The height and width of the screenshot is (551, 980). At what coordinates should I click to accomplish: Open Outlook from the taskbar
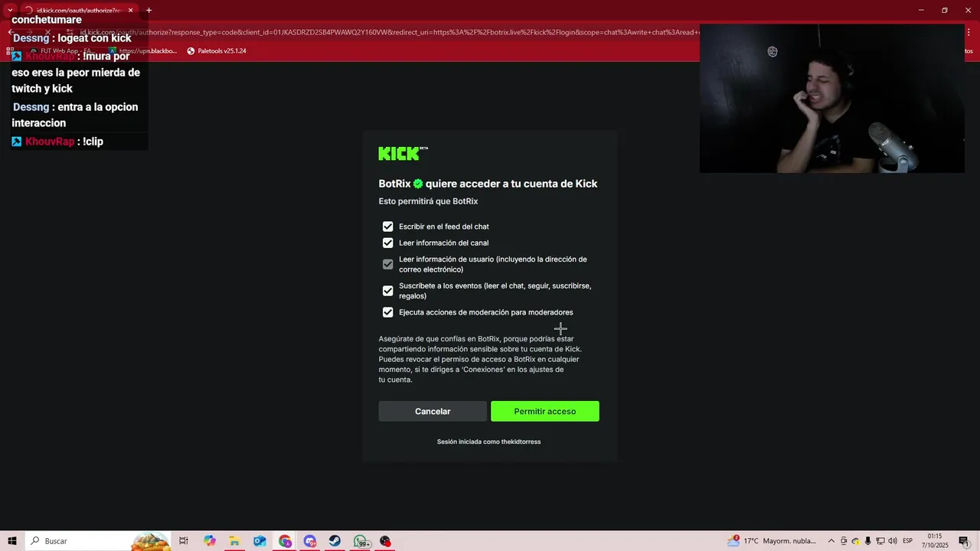(x=260, y=541)
